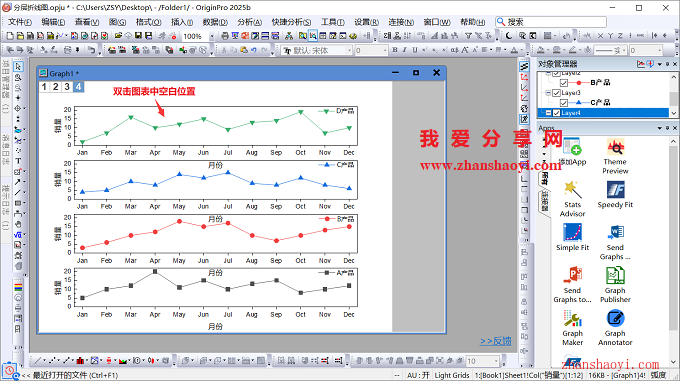The height and width of the screenshot is (381, 680).
Task: Select the Text tool in left toolbar
Action: (18, 161)
